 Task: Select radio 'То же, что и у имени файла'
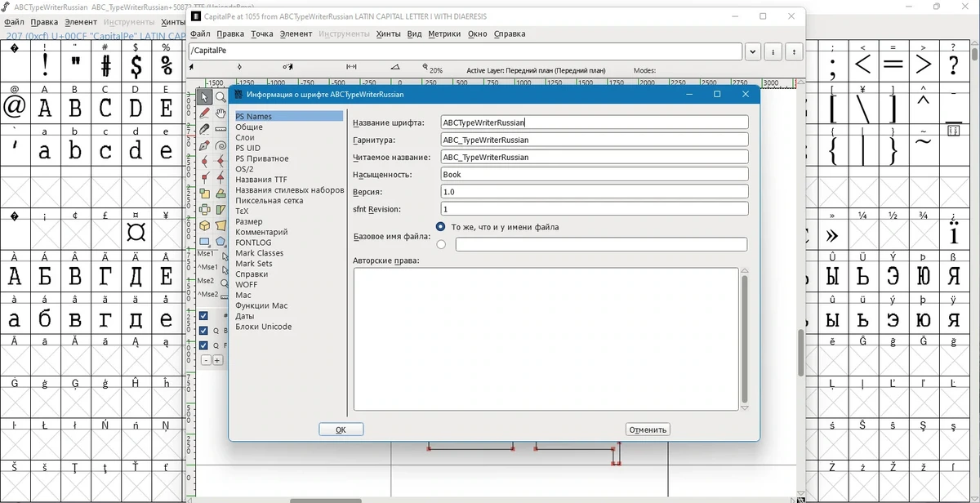click(x=441, y=227)
